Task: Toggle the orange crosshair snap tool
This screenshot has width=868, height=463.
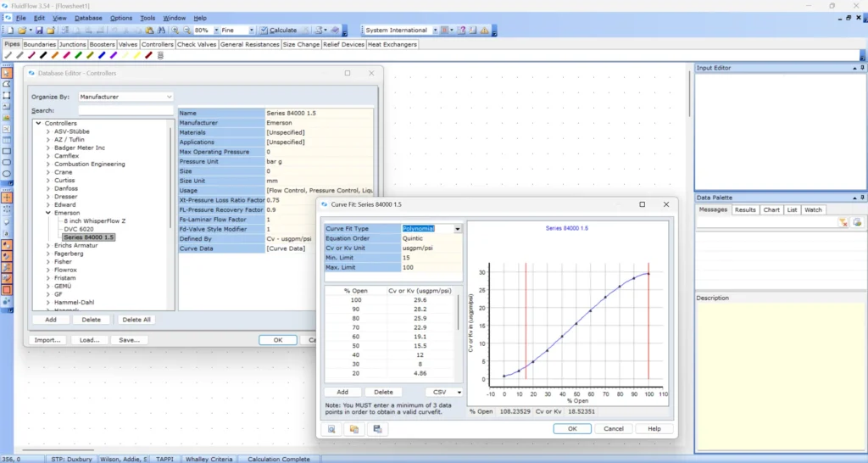Action: tap(7, 198)
